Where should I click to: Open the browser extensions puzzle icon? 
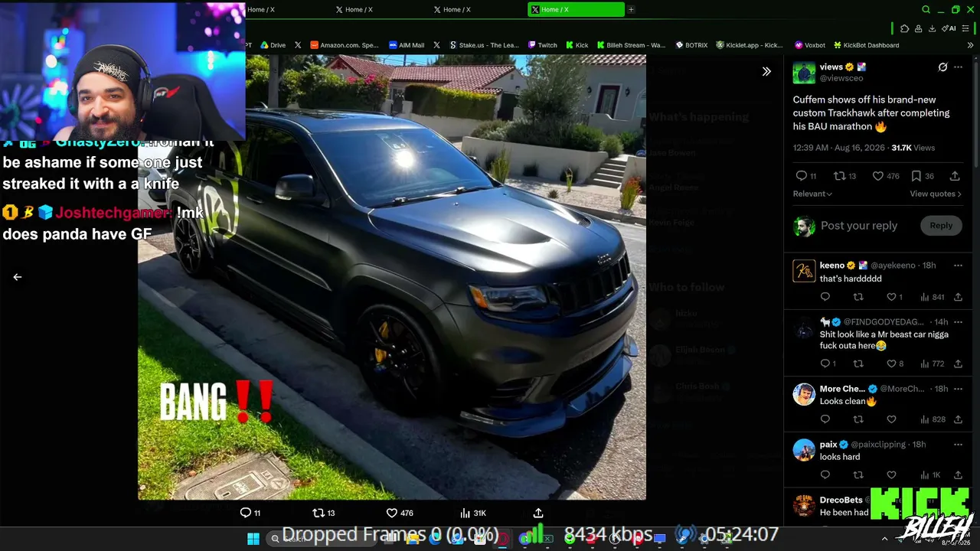pyautogui.click(x=904, y=28)
